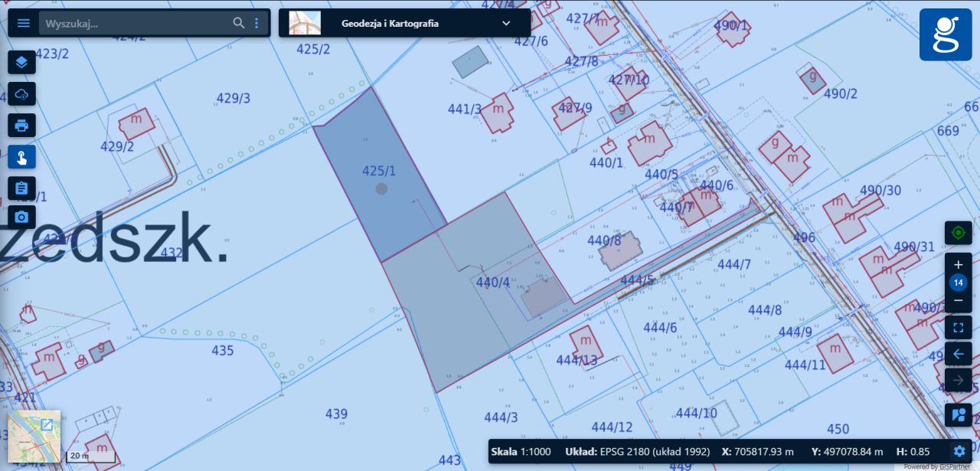Go to next map view

point(958,380)
